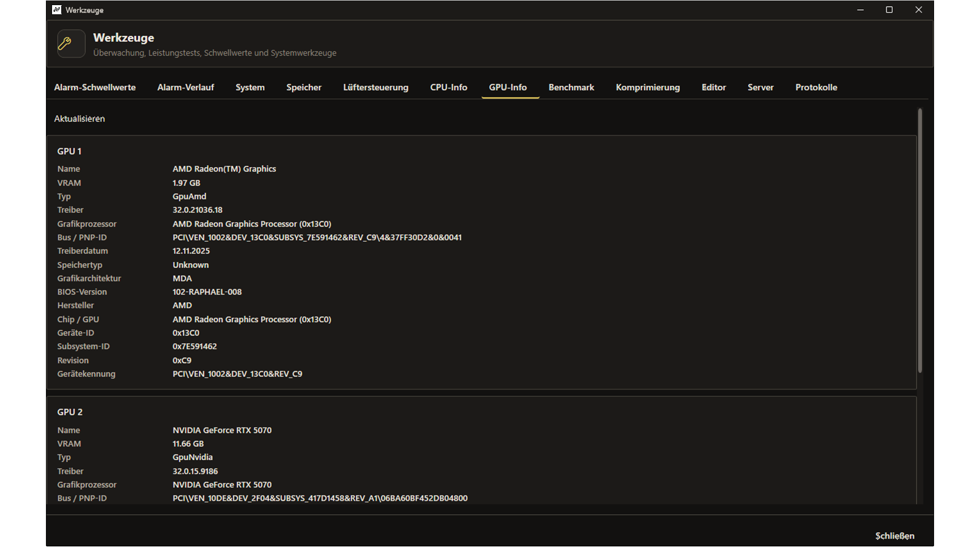
Task: Click the Chip / GPU value
Action: pyautogui.click(x=252, y=319)
